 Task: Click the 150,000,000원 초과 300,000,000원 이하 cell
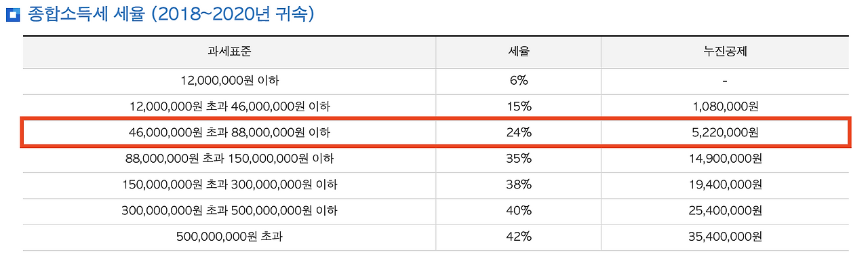(x=229, y=184)
